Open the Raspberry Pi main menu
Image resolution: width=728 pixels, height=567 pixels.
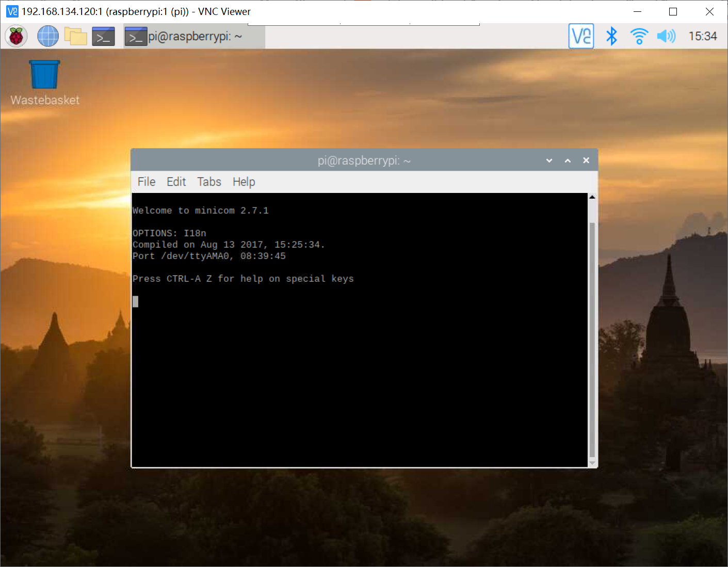(16, 37)
